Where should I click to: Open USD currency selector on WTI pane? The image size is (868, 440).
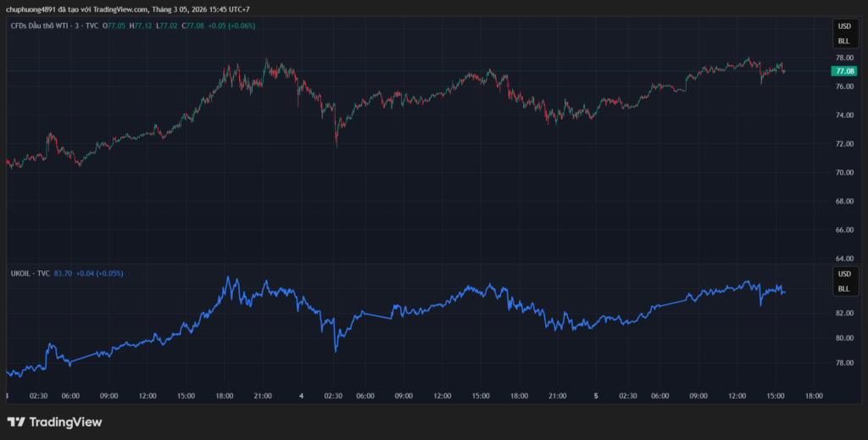(843, 27)
